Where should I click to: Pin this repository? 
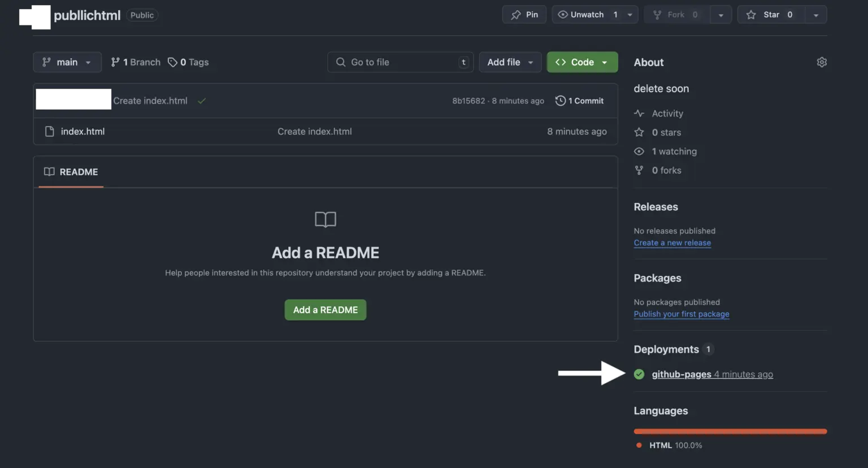click(x=524, y=14)
